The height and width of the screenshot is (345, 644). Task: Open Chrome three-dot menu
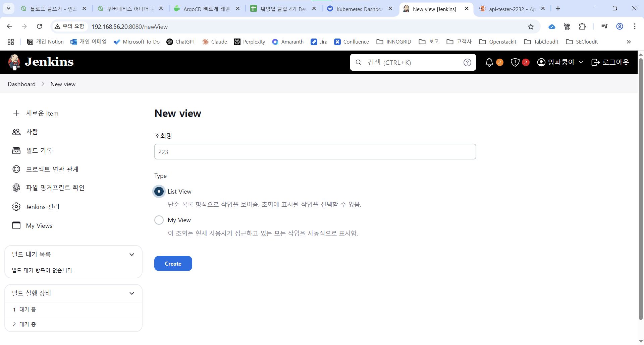[635, 26]
